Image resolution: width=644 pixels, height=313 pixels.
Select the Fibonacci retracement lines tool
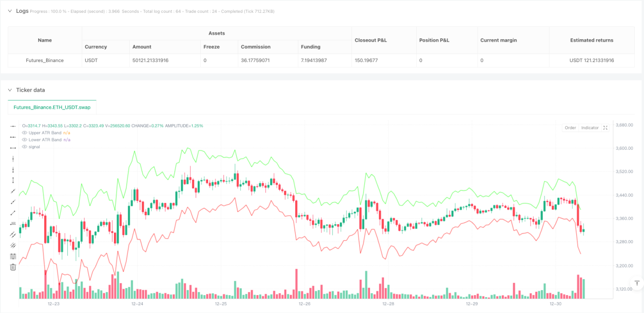[13, 256]
